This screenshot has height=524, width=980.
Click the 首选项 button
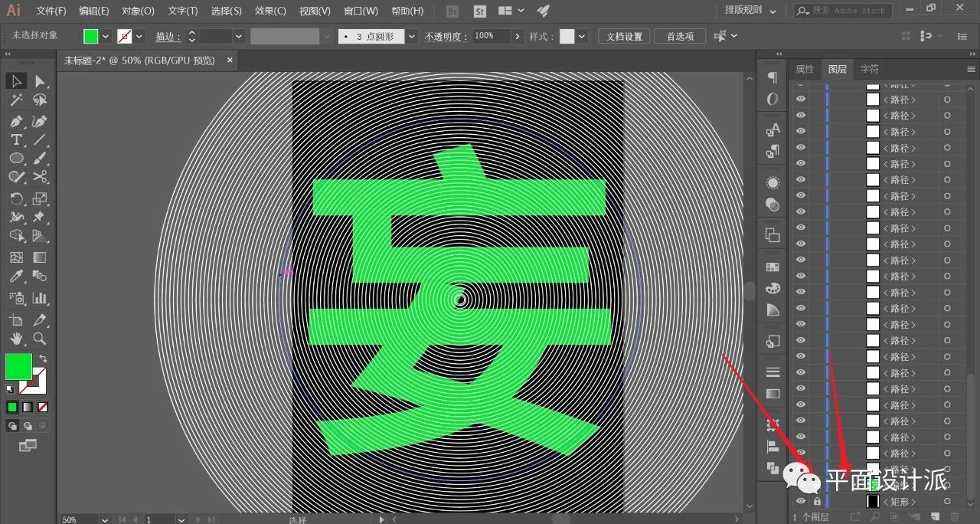point(680,36)
